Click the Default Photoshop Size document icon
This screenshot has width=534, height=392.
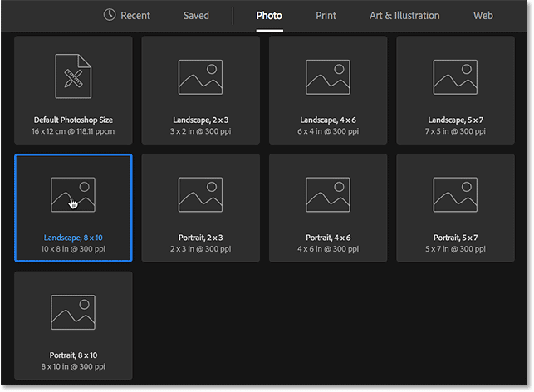click(x=73, y=76)
